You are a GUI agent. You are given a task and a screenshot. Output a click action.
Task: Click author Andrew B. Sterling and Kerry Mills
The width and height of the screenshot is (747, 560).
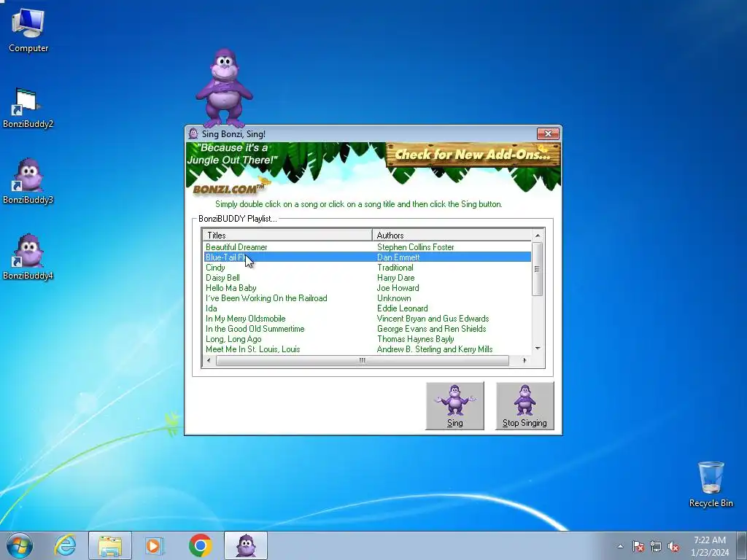pyautogui.click(x=435, y=349)
